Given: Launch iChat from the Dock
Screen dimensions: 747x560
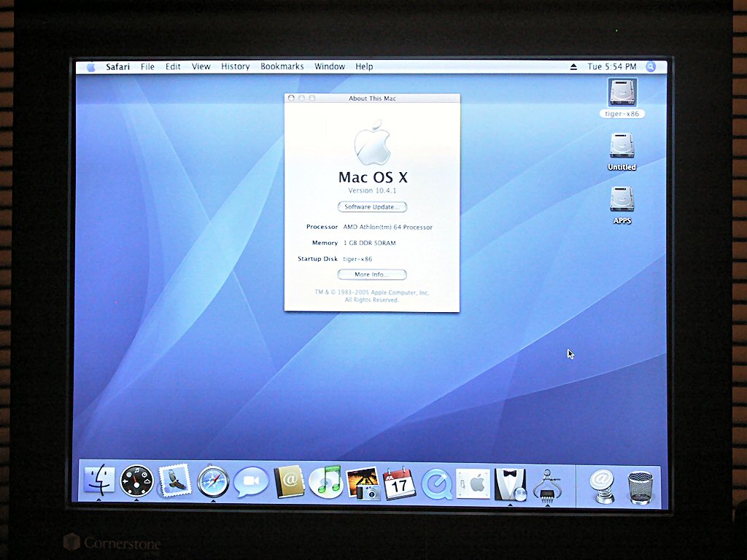Looking at the screenshot, I should coord(251,482).
